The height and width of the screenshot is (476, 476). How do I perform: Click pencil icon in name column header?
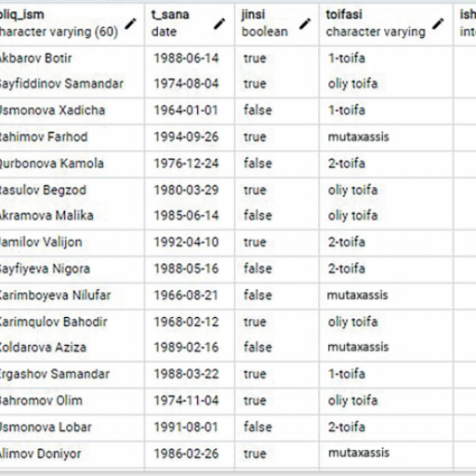pyautogui.click(x=130, y=23)
